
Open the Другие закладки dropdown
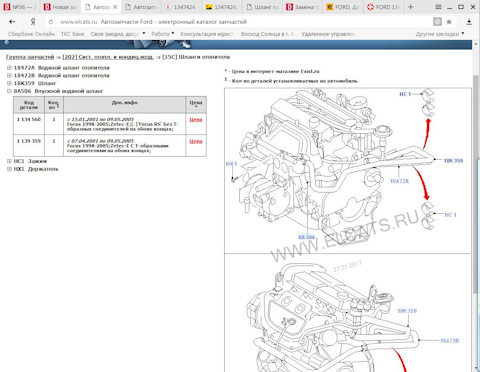[x=440, y=34]
